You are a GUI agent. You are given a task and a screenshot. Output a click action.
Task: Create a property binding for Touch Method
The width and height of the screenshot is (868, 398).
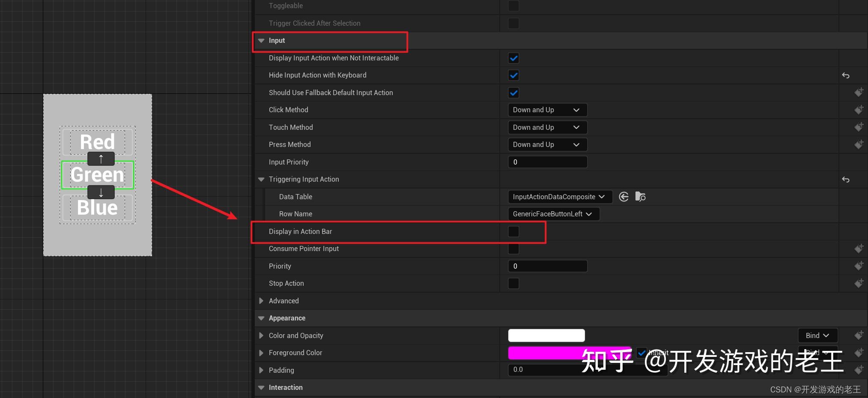(x=859, y=127)
